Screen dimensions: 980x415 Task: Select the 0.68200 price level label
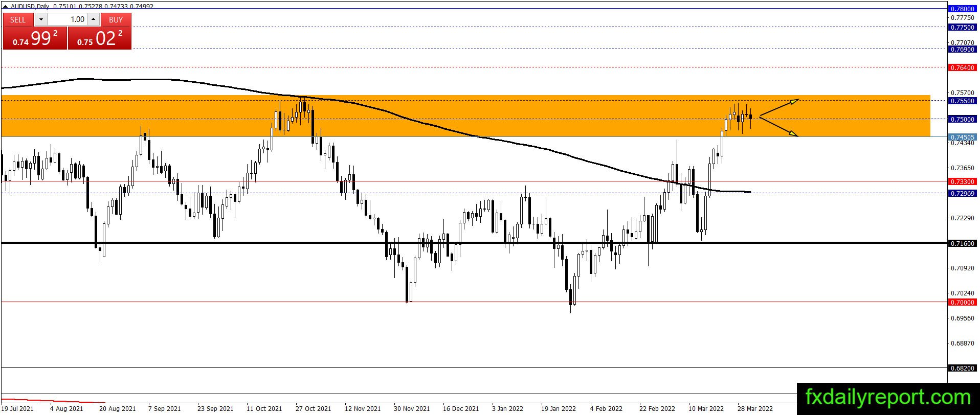[x=962, y=368]
